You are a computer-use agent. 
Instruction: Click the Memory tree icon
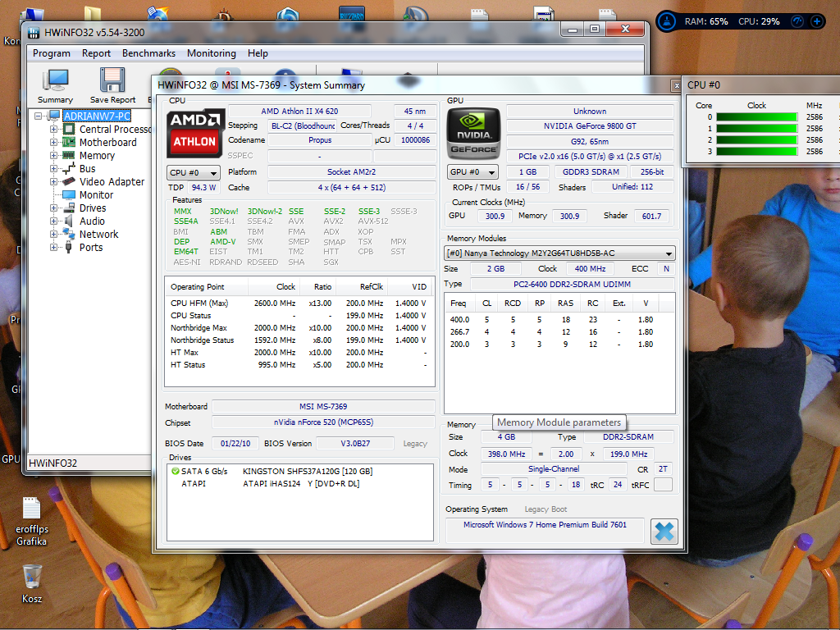click(69, 155)
